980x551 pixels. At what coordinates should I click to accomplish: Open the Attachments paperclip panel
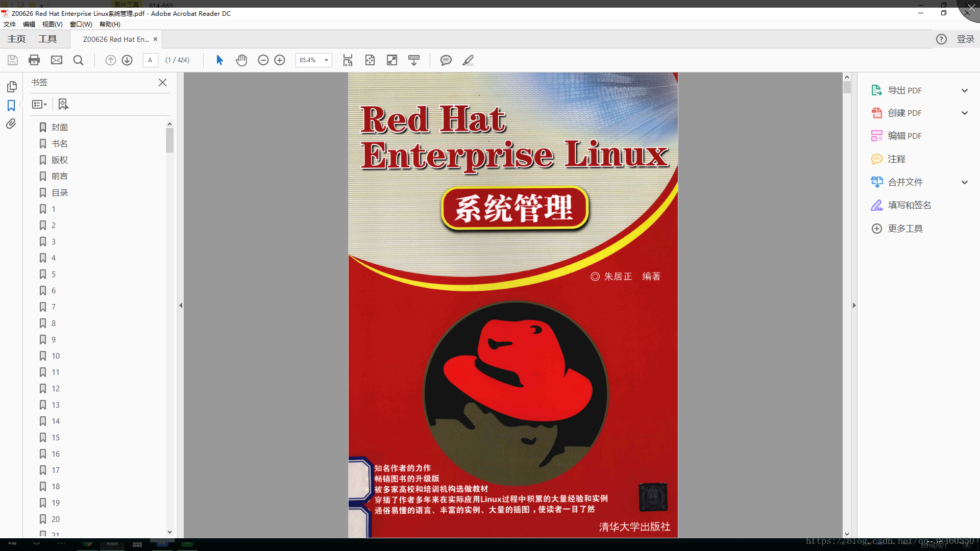point(11,124)
